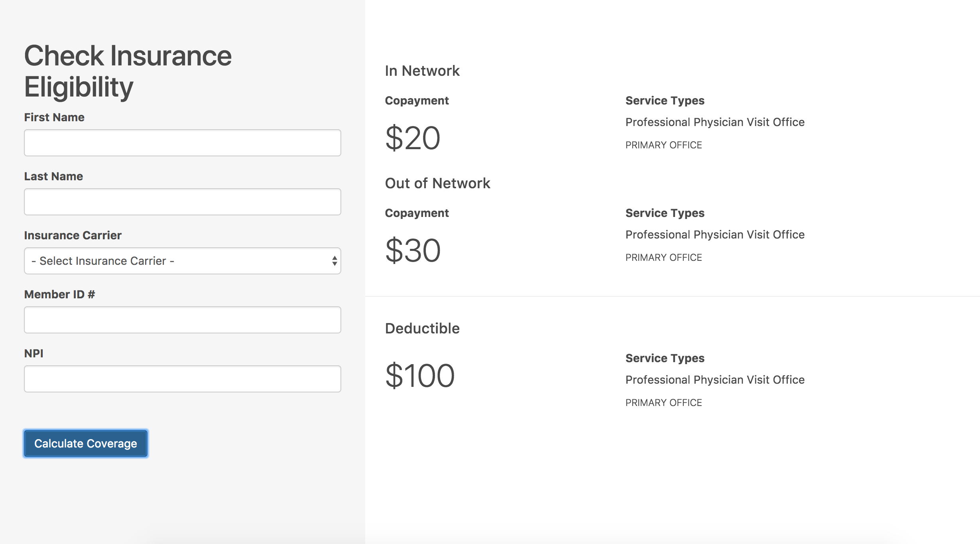Select the $100 deductible amount
This screenshot has height=544, width=980.
419,376
